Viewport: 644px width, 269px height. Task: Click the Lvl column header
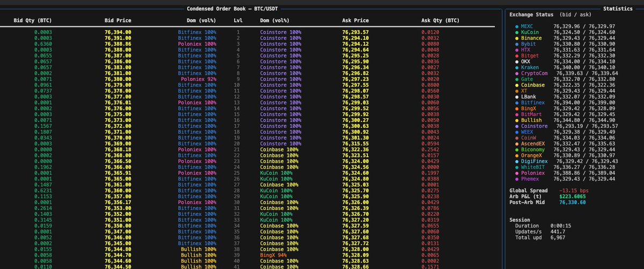click(x=238, y=20)
